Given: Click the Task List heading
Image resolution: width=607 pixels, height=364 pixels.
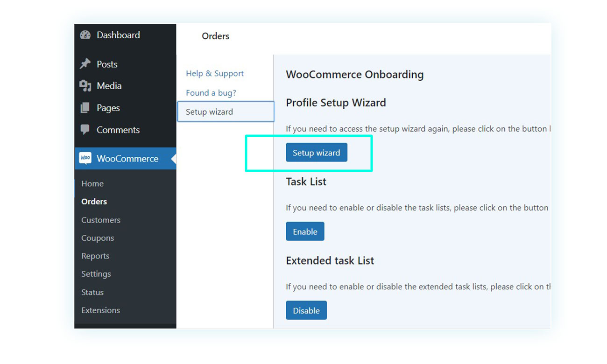Looking at the screenshot, I should pos(306,182).
